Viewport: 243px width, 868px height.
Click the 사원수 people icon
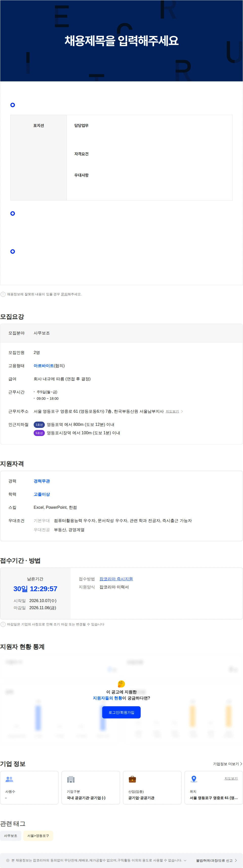(x=9, y=779)
